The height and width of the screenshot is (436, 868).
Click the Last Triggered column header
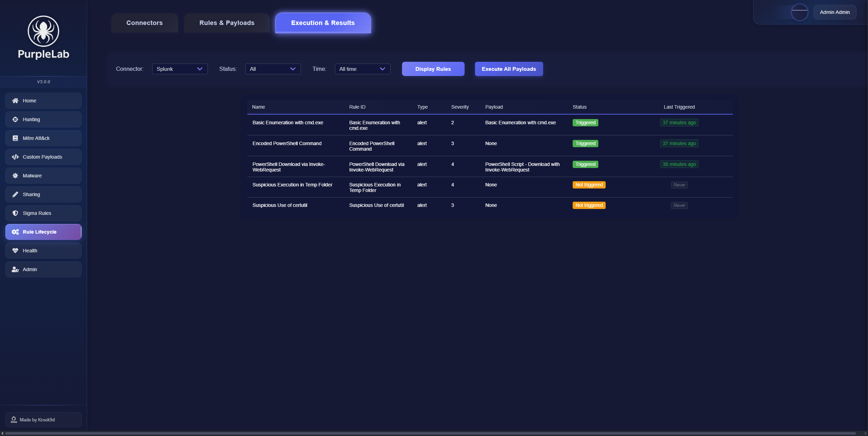(x=679, y=107)
